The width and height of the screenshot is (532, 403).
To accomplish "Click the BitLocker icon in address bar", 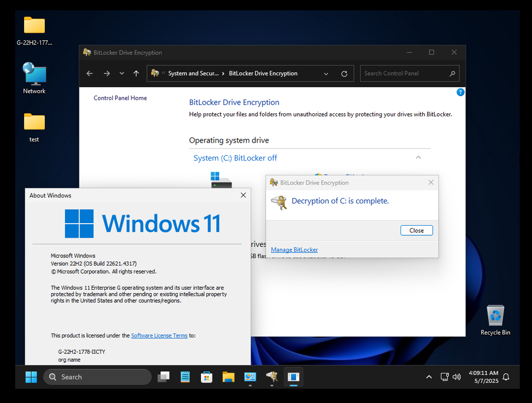I will (x=155, y=73).
